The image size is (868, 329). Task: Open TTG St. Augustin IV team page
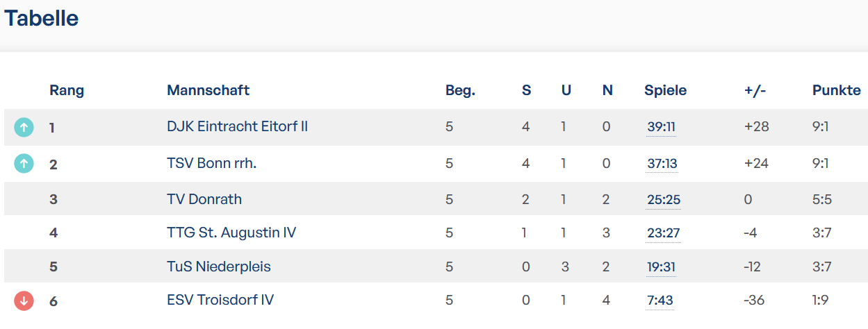(x=231, y=232)
